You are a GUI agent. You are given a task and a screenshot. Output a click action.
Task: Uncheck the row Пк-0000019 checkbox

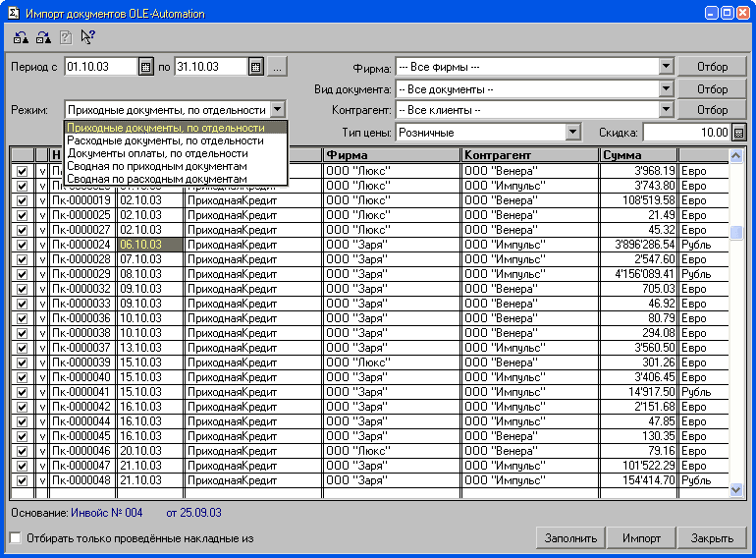point(22,200)
